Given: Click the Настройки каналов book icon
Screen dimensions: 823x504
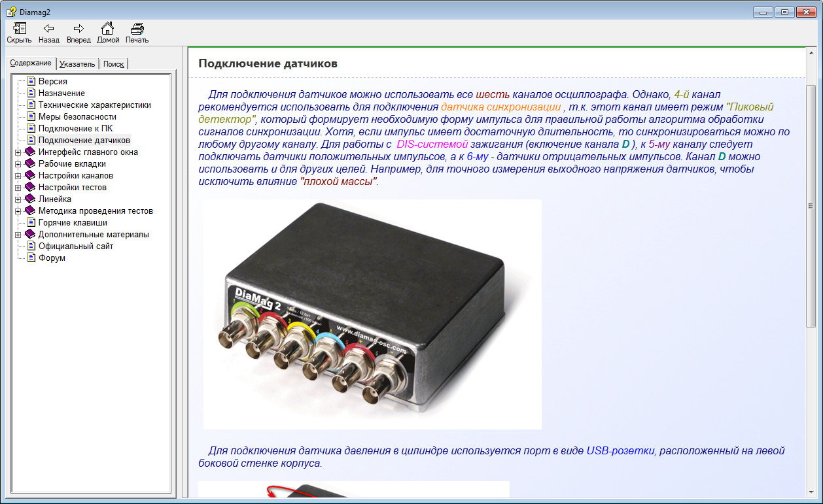Looking at the screenshot, I should tap(30, 176).
